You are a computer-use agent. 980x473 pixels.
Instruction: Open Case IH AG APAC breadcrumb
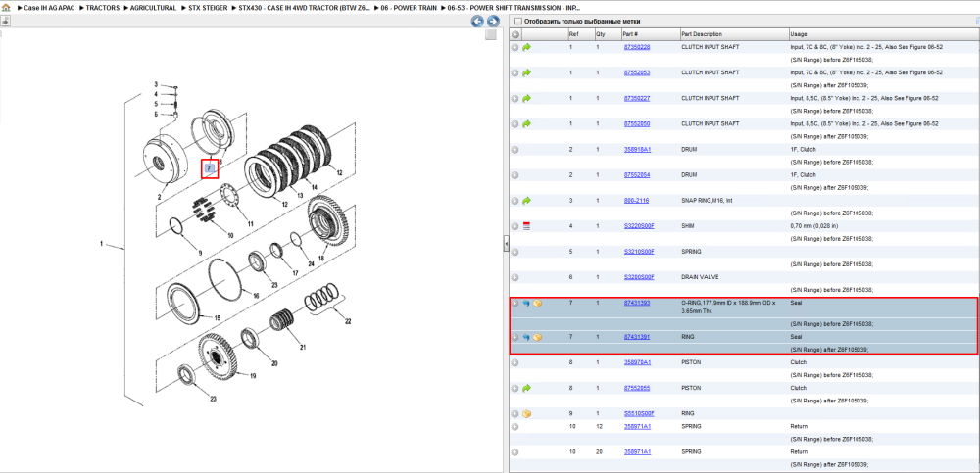tap(49, 8)
